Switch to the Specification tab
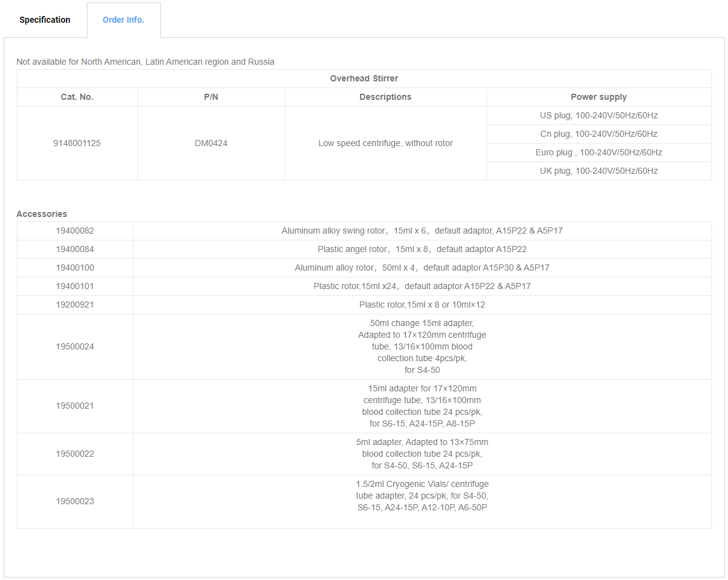 coord(44,20)
